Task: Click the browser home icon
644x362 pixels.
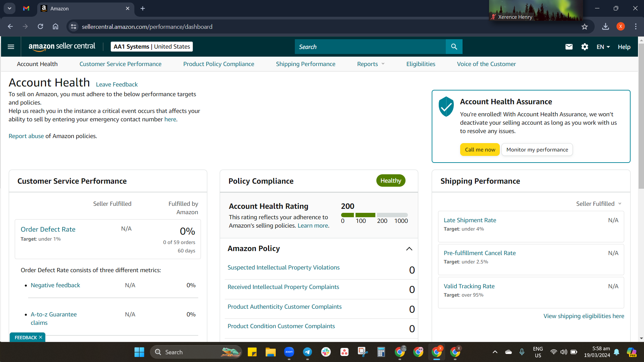Action: pyautogui.click(x=55, y=26)
